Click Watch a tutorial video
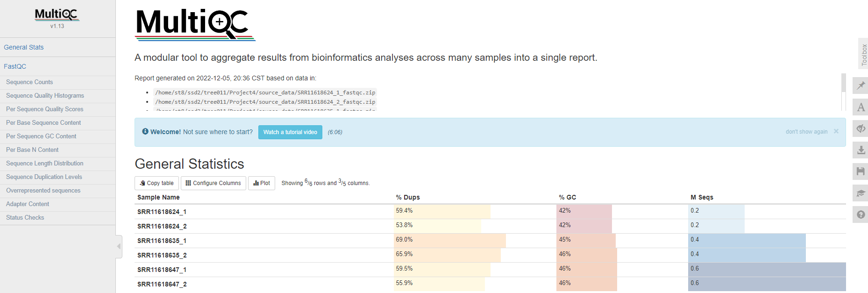868x293 pixels. click(290, 132)
